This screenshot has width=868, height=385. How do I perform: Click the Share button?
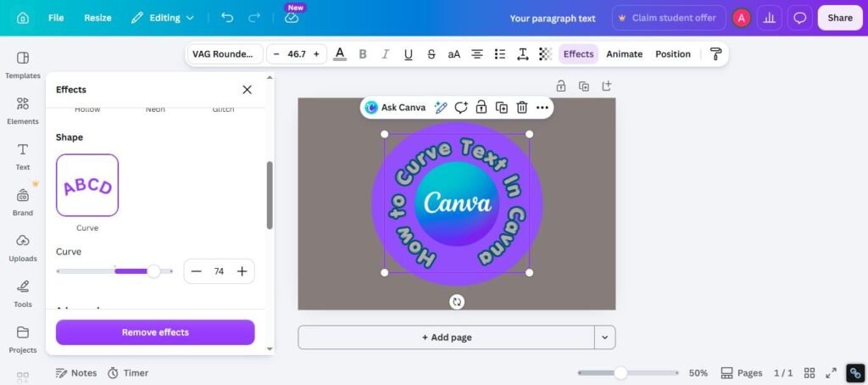coord(840,18)
